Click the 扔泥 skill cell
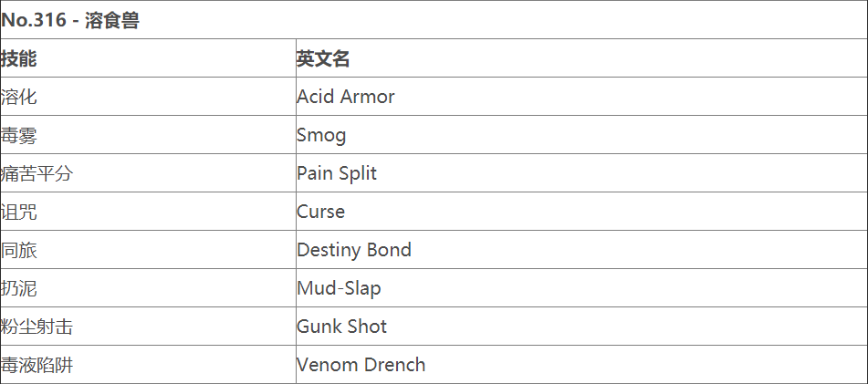This screenshot has width=868, height=384. (x=19, y=288)
